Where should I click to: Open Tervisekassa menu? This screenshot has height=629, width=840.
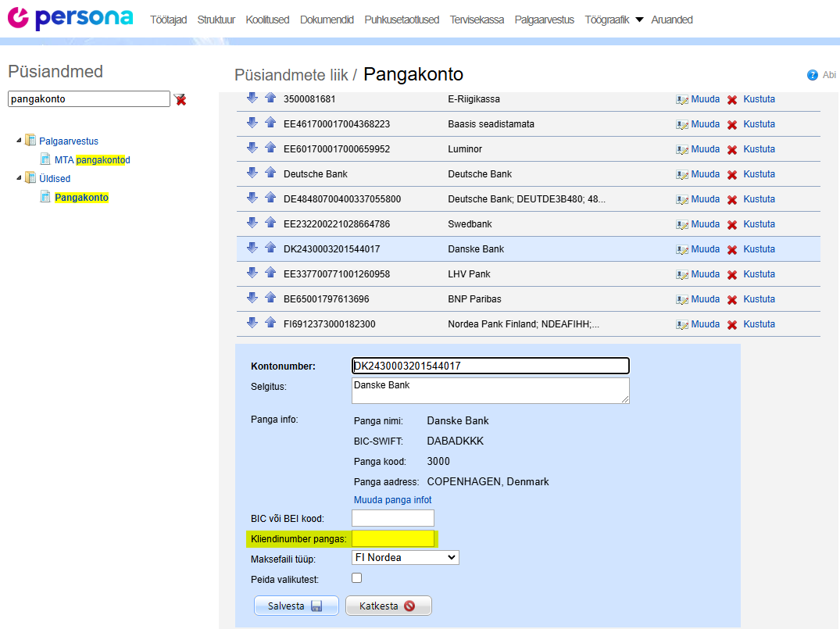coord(477,20)
